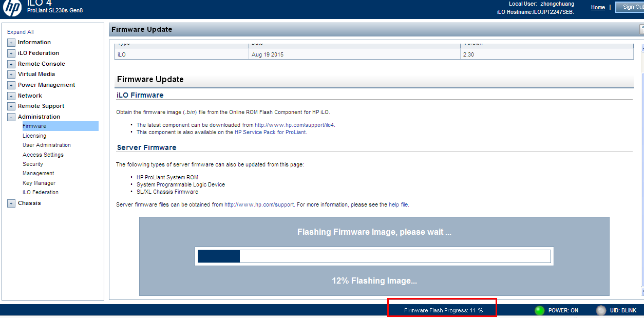Open the Security page
The height and width of the screenshot is (318, 644).
tap(33, 164)
